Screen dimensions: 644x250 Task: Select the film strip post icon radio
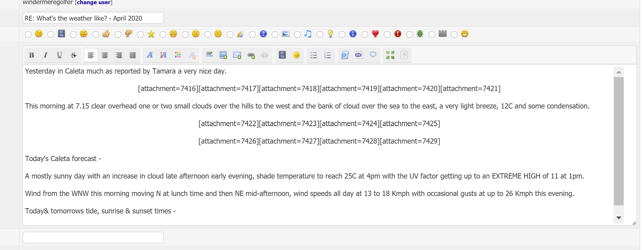click(51, 34)
